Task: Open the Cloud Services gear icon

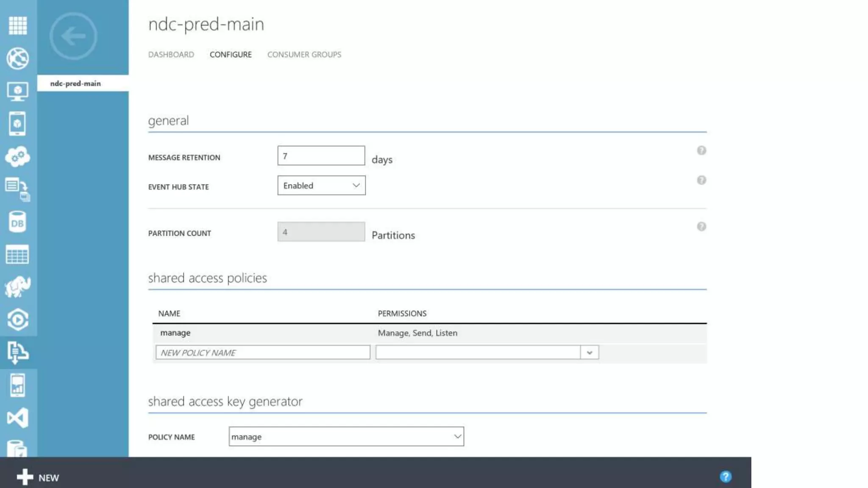Action: point(18,157)
